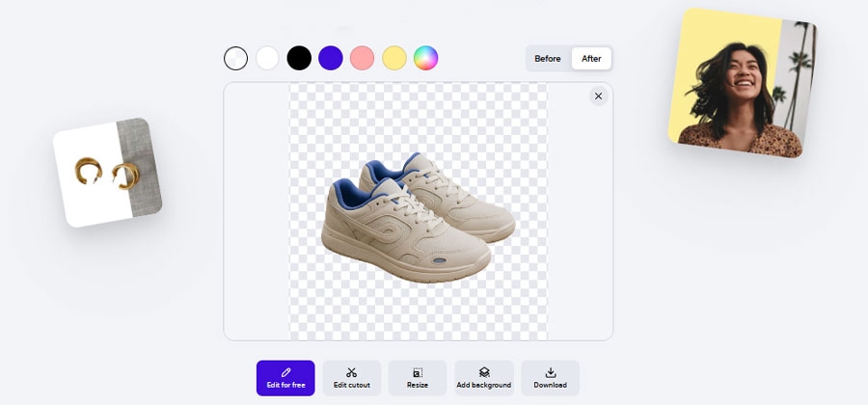Viewport: 868px width, 405px height.
Task: Click the Download arrow icon
Action: [551, 372]
